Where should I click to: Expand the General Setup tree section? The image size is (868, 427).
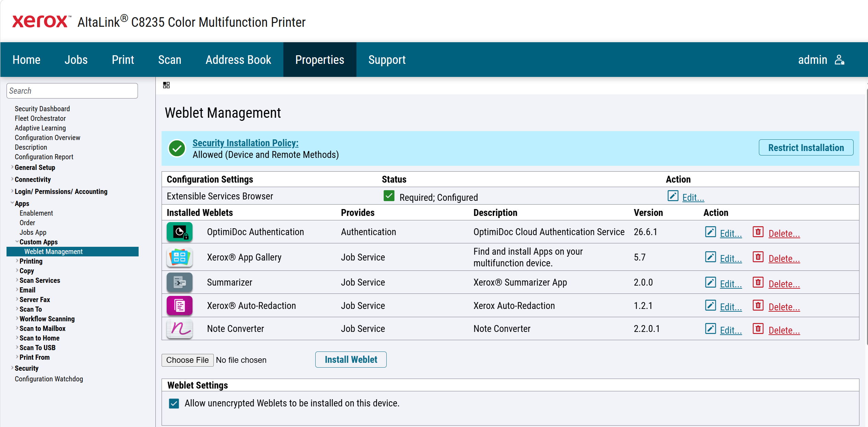pos(12,167)
